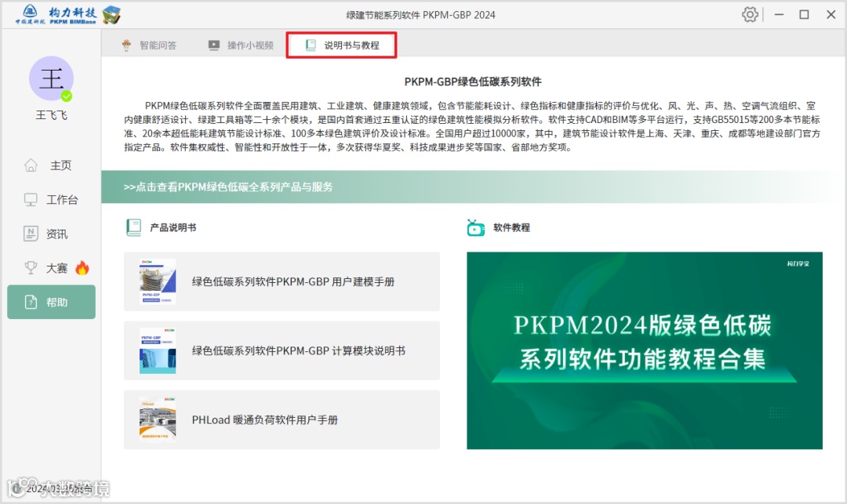Click the 计算模块说明书 cover thumbnail
Screen dimensions: 847x504
click(158, 350)
